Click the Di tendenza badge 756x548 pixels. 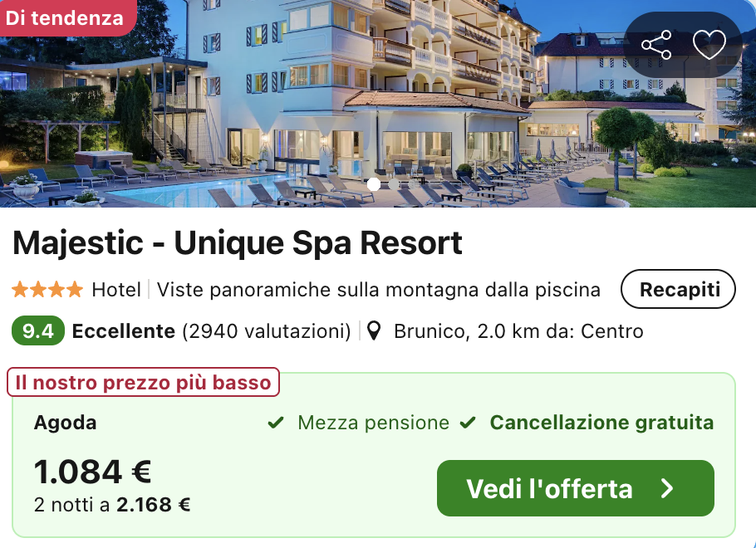[65, 17]
